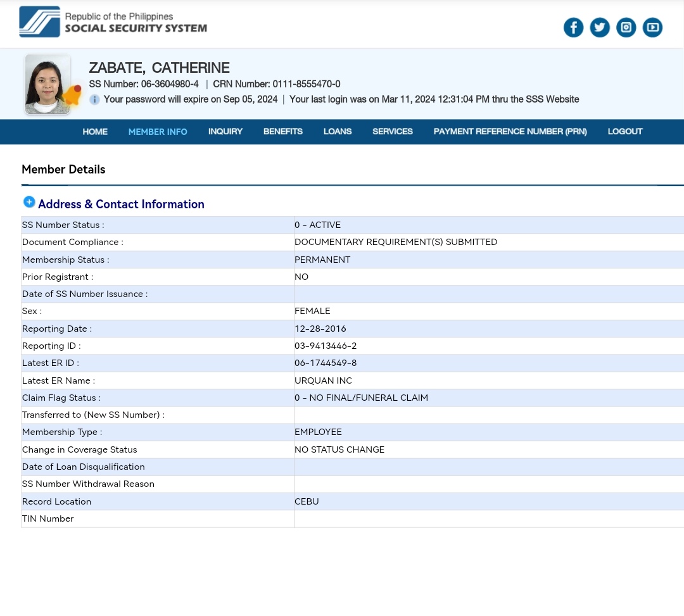
Task: Click the orange notification icon beside photo
Action: [72, 96]
